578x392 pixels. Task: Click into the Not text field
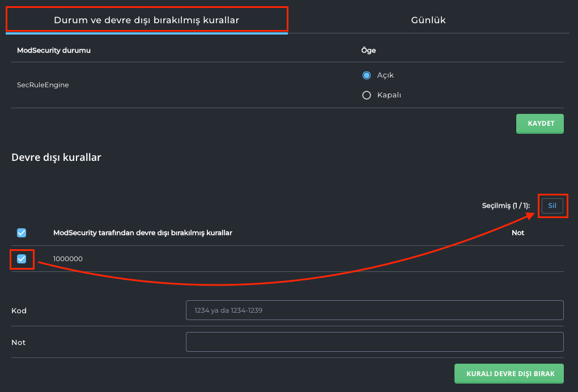pos(374,342)
